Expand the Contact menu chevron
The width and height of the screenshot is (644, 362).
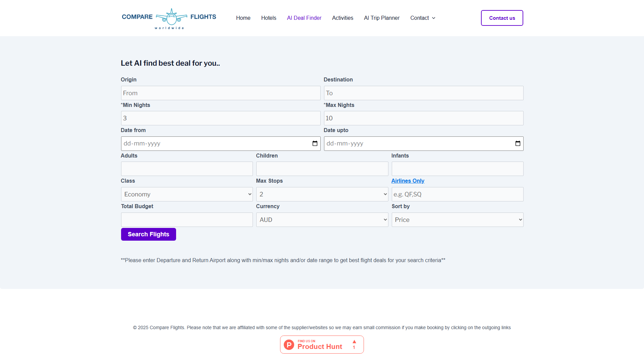coord(434,18)
